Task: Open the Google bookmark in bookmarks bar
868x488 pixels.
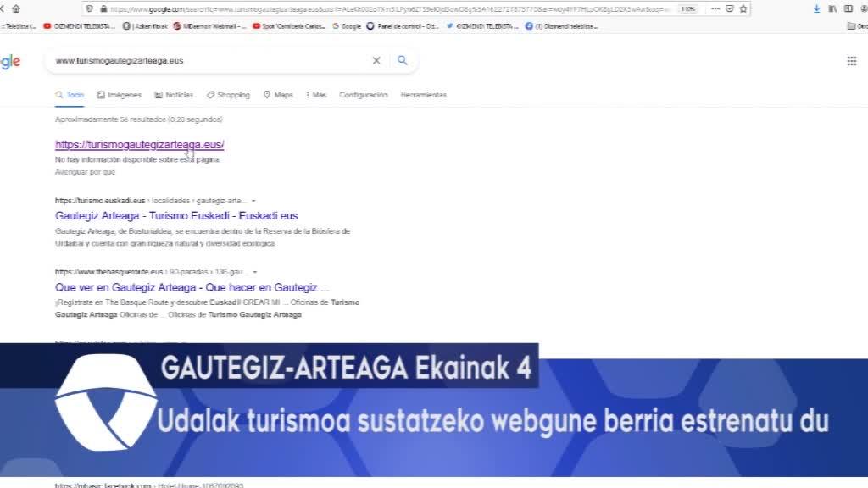Action: (x=347, y=26)
